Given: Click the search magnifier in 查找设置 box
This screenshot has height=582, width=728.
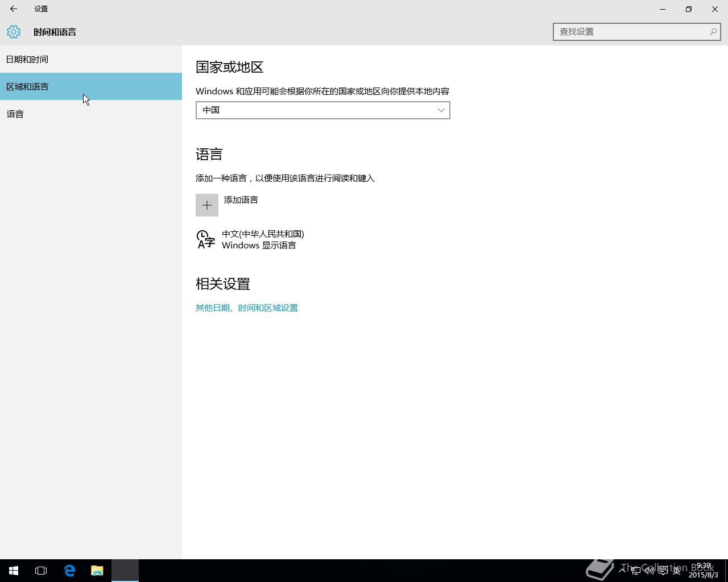Looking at the screenshot, I should [x=713, y=32].
